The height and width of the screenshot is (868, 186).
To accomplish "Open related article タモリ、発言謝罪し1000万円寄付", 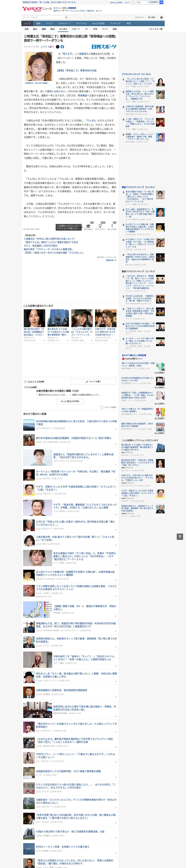I will click(41, 246).
